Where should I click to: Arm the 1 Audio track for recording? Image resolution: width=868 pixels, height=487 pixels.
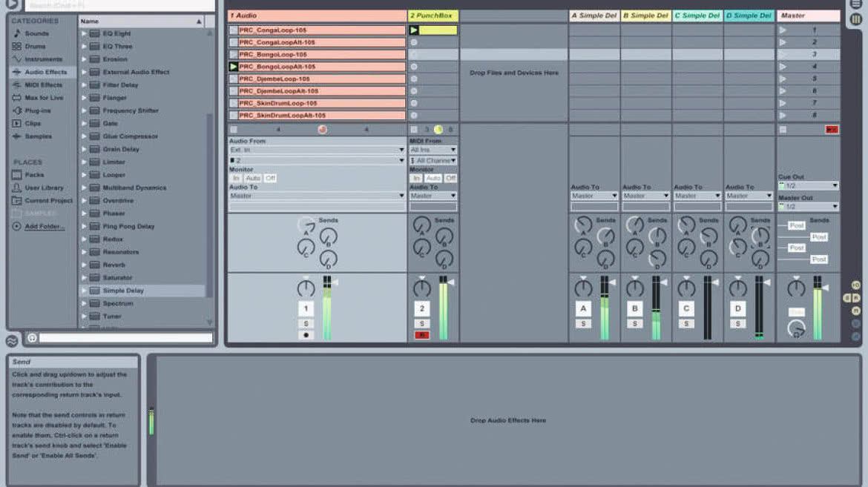point(306,335)
